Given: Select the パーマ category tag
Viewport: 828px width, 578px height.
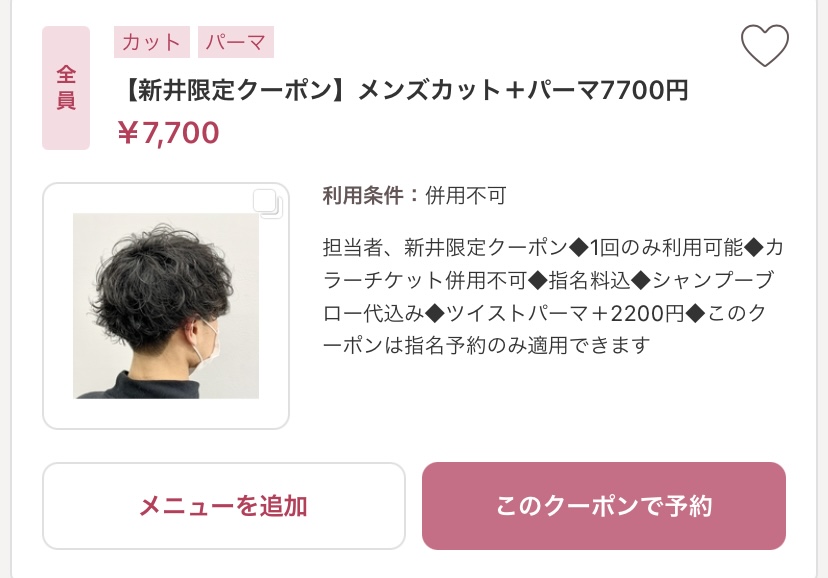Looking at the screenshot, I should point(236,42).
